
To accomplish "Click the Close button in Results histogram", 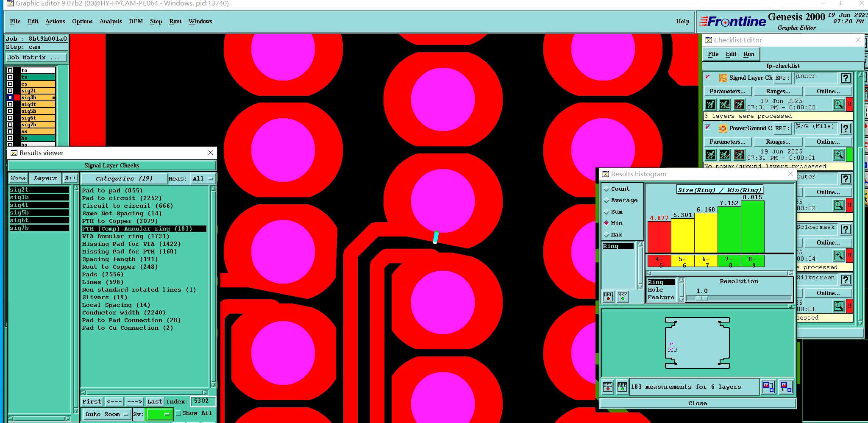I will click(698, 404).
